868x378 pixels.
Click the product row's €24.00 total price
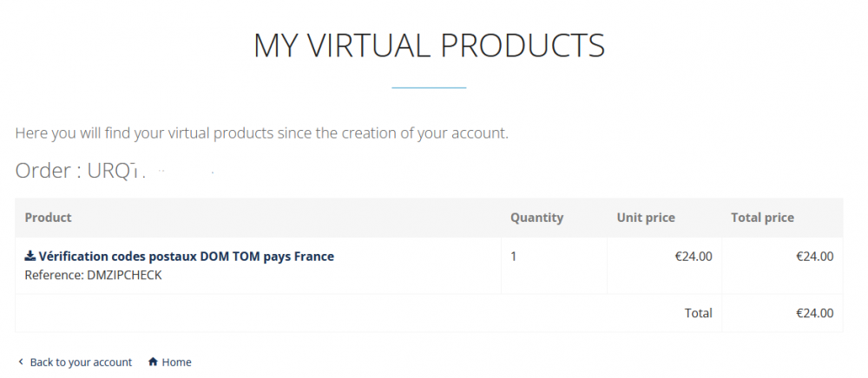[814, 257]
